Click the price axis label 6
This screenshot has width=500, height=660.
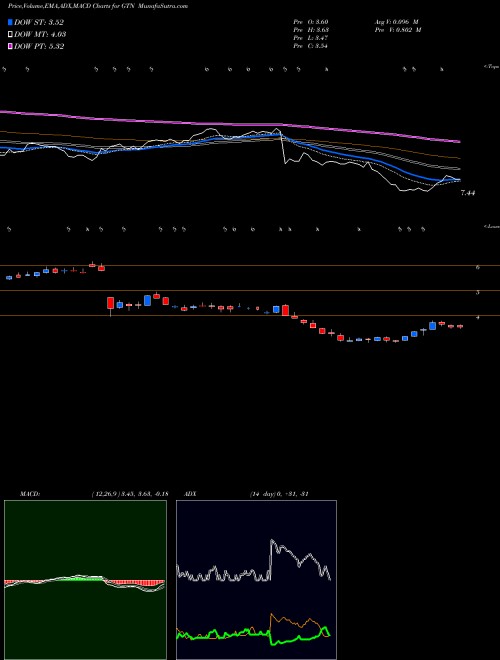(478, 267)
